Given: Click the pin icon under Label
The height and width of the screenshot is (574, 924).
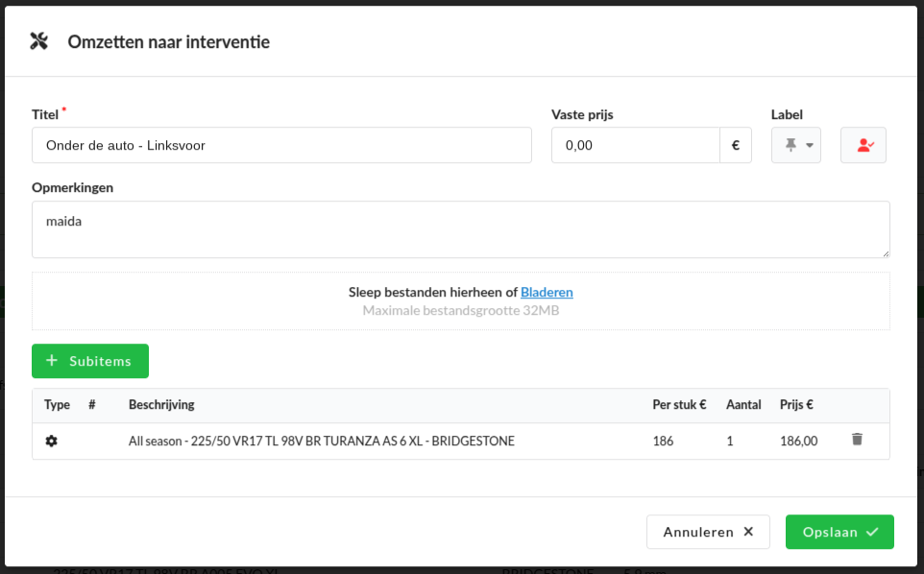Looking at the screenshot, I should 790,145.
